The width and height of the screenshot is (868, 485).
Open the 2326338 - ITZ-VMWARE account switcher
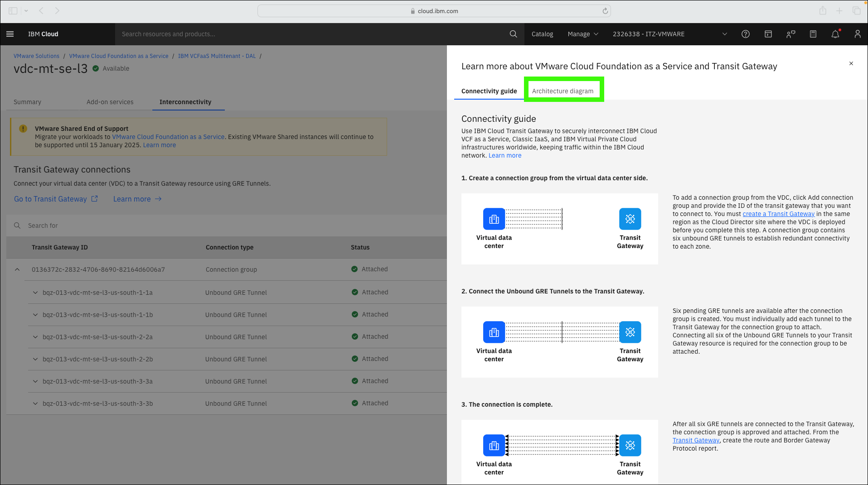click(670, 34)
